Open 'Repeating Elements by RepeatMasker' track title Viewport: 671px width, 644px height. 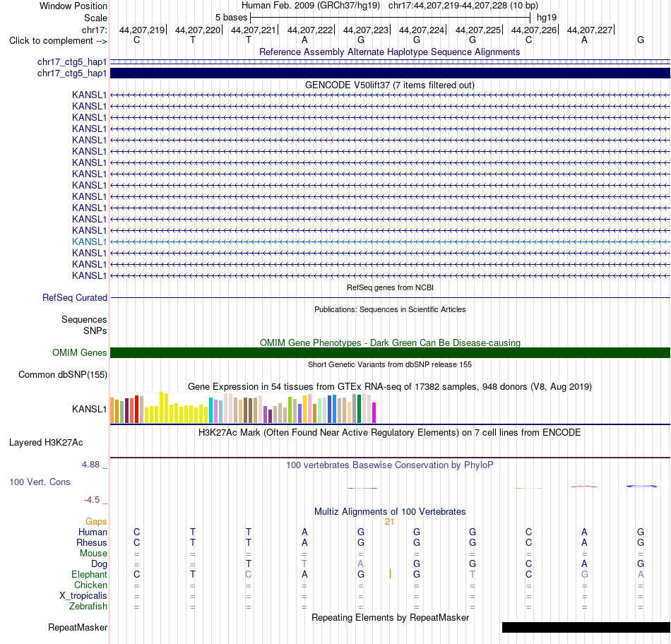tap(390, 617)
